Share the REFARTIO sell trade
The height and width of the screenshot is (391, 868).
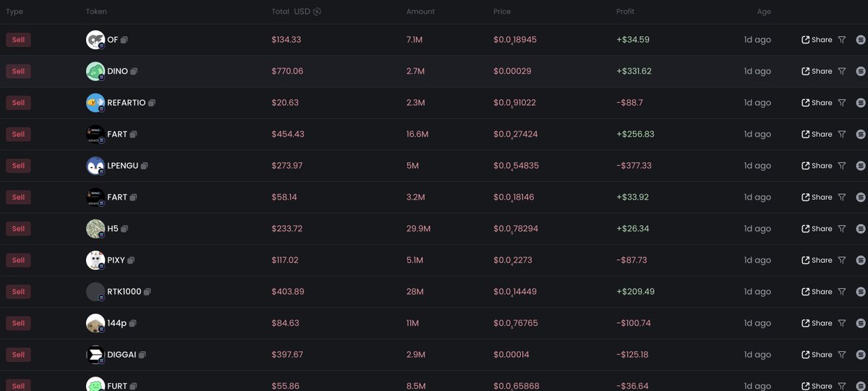[817, 103]
